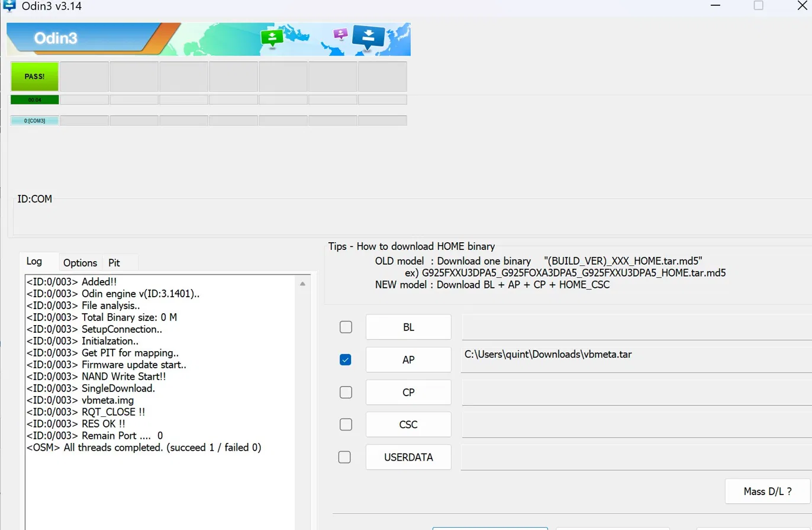Click the purple transfer icon in banner
The width and height of the screenshot is (812, 530).
click(340, 34)
